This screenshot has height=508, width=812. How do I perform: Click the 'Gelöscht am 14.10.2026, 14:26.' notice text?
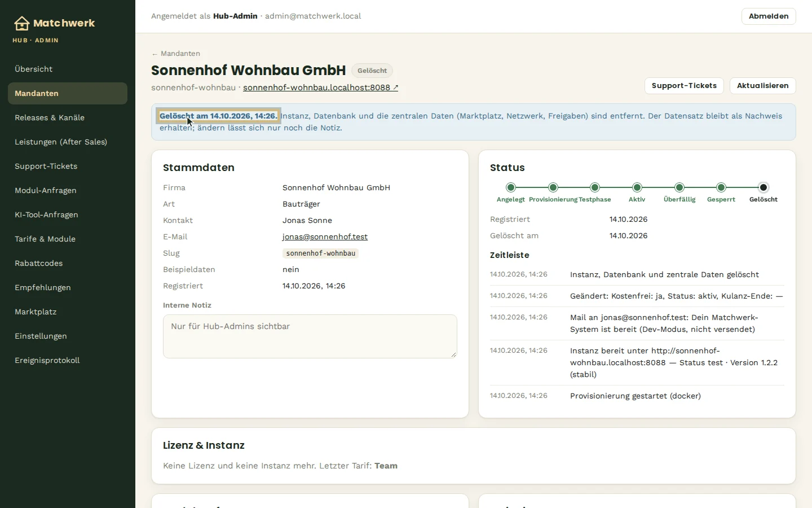pos(218,116)
